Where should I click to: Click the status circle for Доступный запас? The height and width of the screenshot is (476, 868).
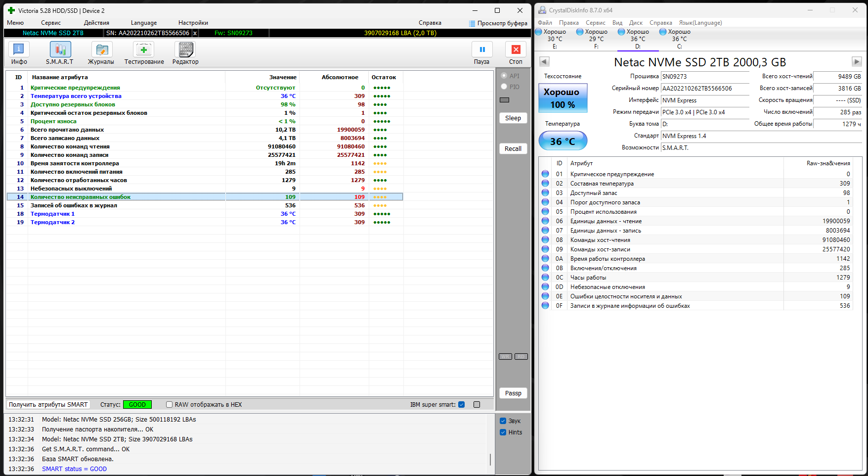click(545, 193)
